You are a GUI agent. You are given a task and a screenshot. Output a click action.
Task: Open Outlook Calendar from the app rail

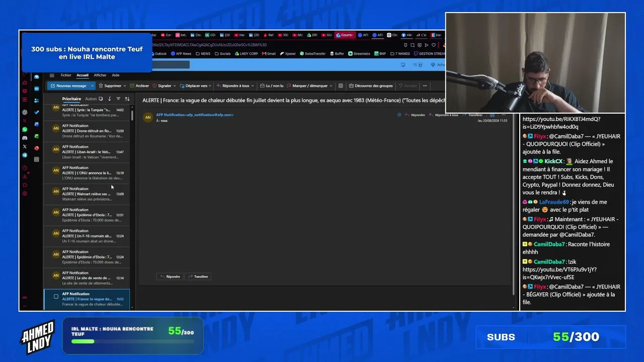[37, 88]
